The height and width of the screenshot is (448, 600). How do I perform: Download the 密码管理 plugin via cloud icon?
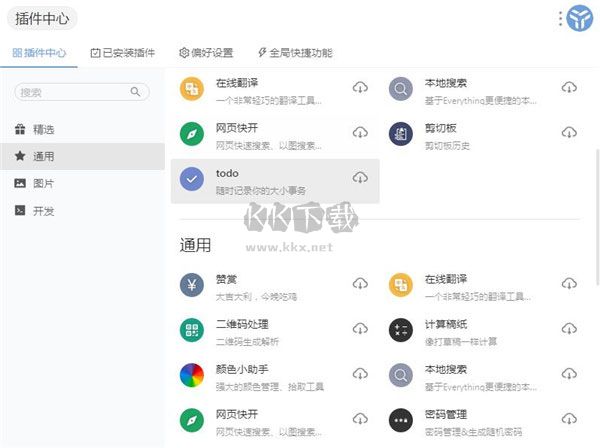tap(569, 419)
